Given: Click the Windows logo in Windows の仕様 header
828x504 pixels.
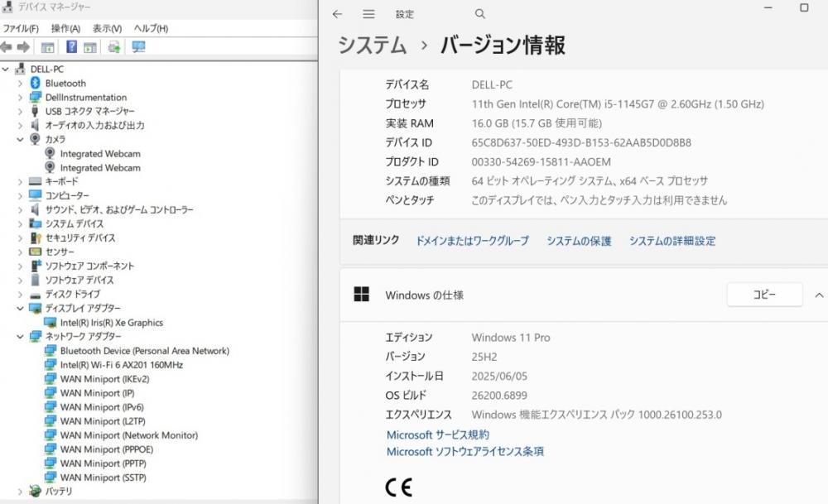Looking at the screenshot, I should coord(362,295).
